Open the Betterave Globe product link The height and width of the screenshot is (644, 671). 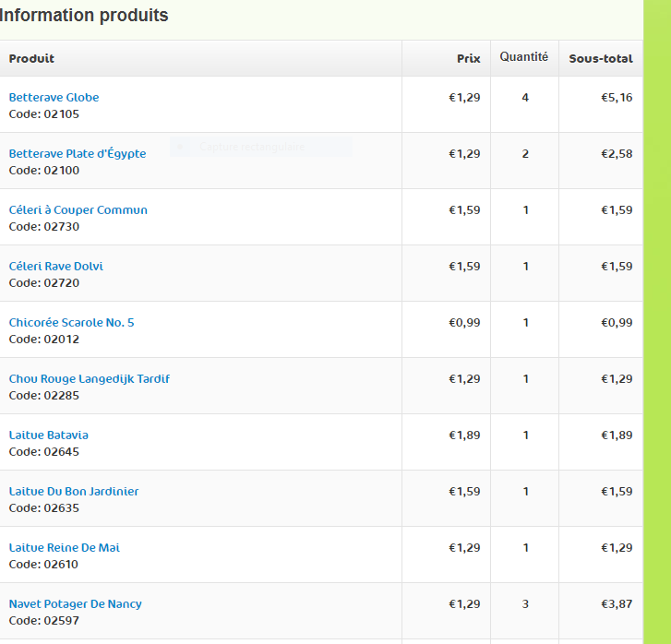coord(54,98)
